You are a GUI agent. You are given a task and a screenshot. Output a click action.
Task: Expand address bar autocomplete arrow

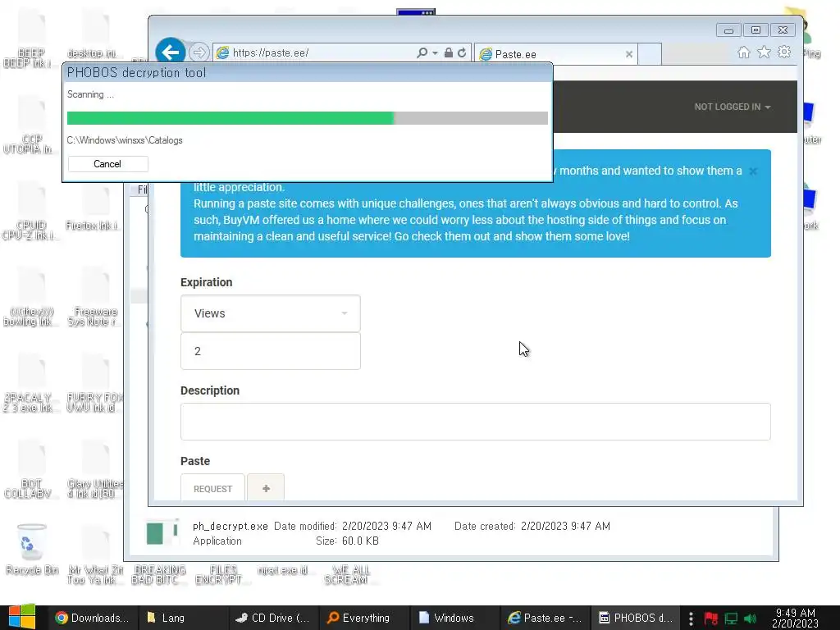pyautogui.click(x=435, y=52)
